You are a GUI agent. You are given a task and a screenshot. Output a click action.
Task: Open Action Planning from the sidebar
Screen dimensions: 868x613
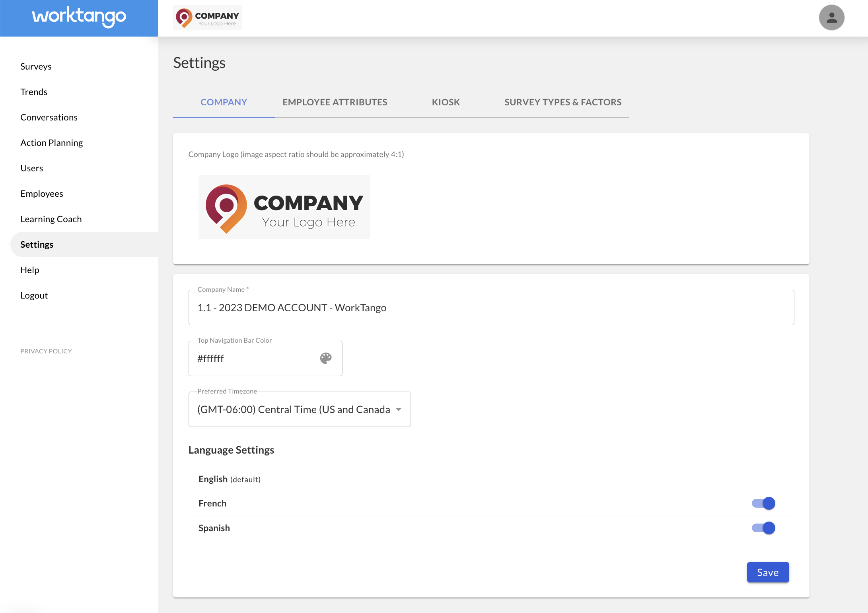point(52,143)
